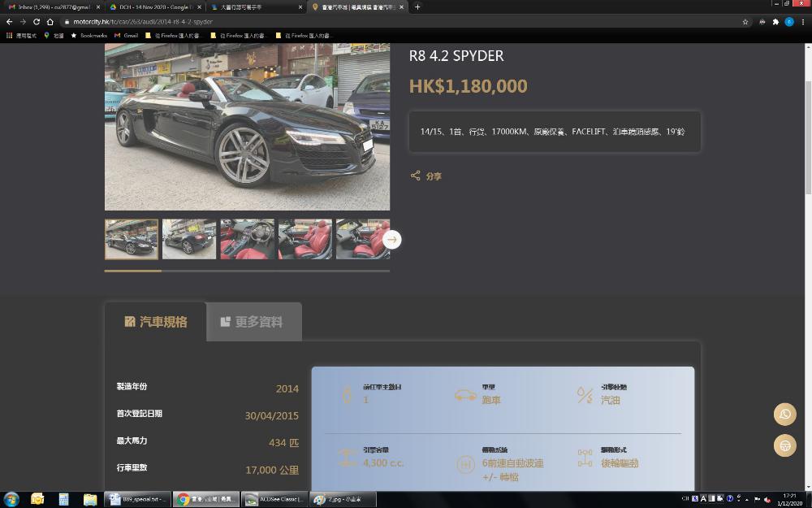
Task: Open the Windows Start menu
Action: tap(11, 499)
